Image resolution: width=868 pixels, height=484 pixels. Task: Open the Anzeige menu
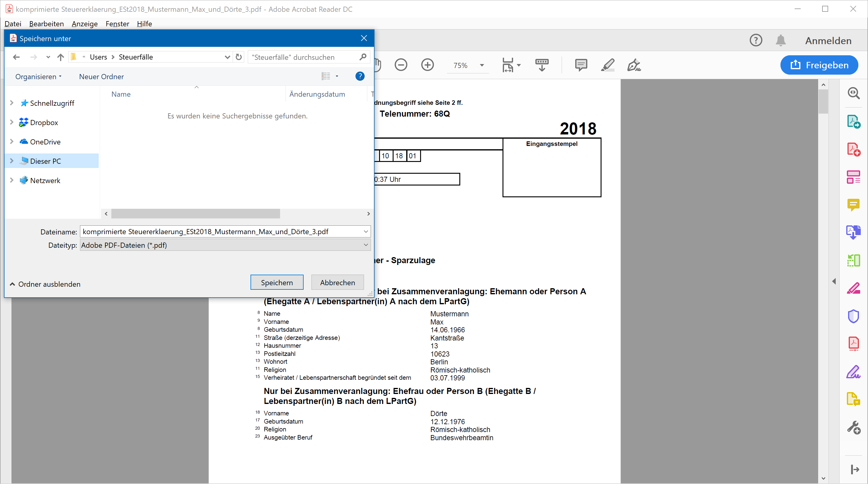point(85,24)
